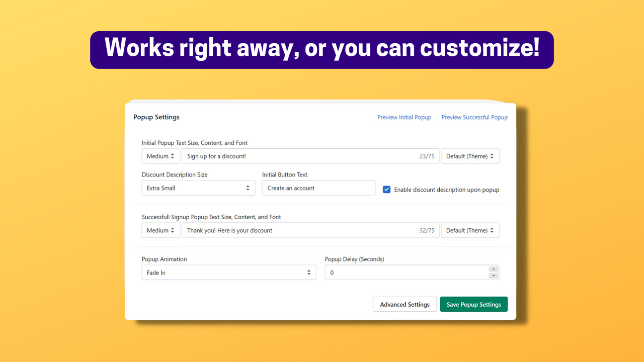644x362 pixels.
Task: Click the 'Discount Description Size' label
Action: click(x=175, y=175)
